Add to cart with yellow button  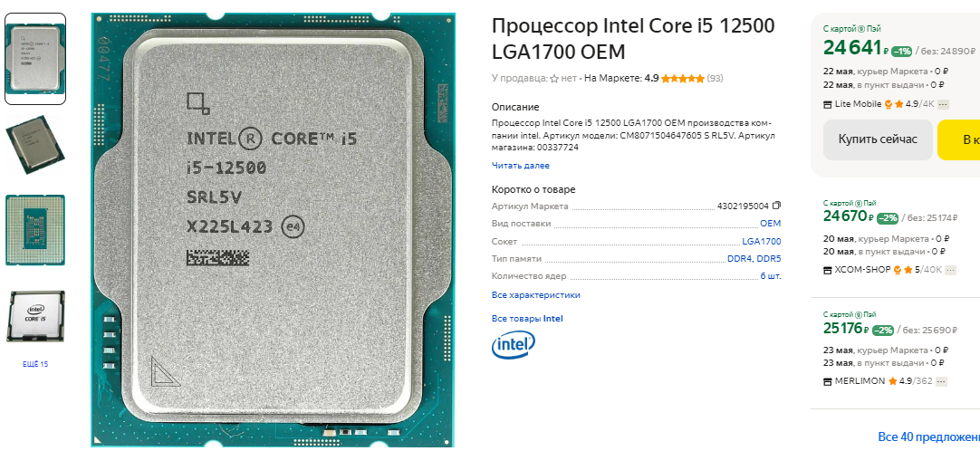[959, 139]
